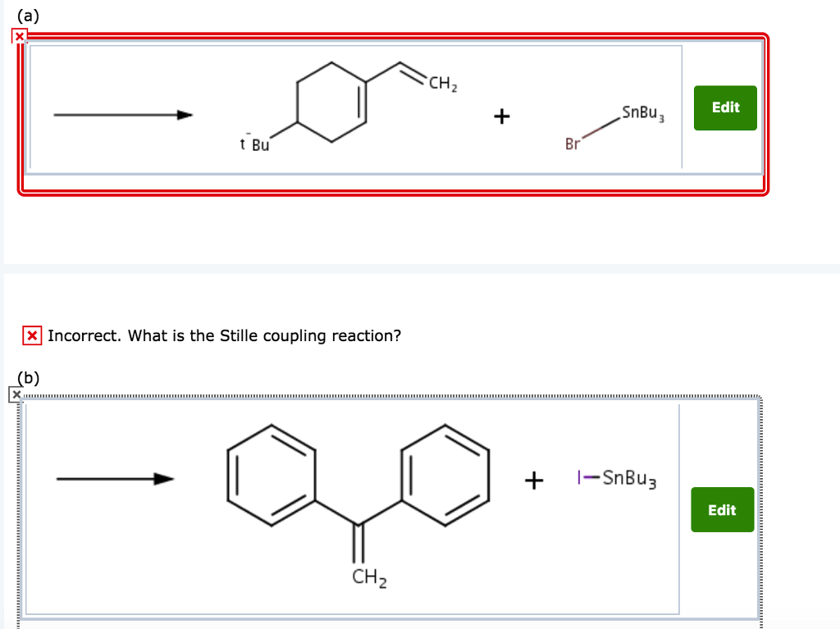Select the I–SnBu3 fragment in part (b)
Viewport: 840px width, 629px height.
pos(618,480)
